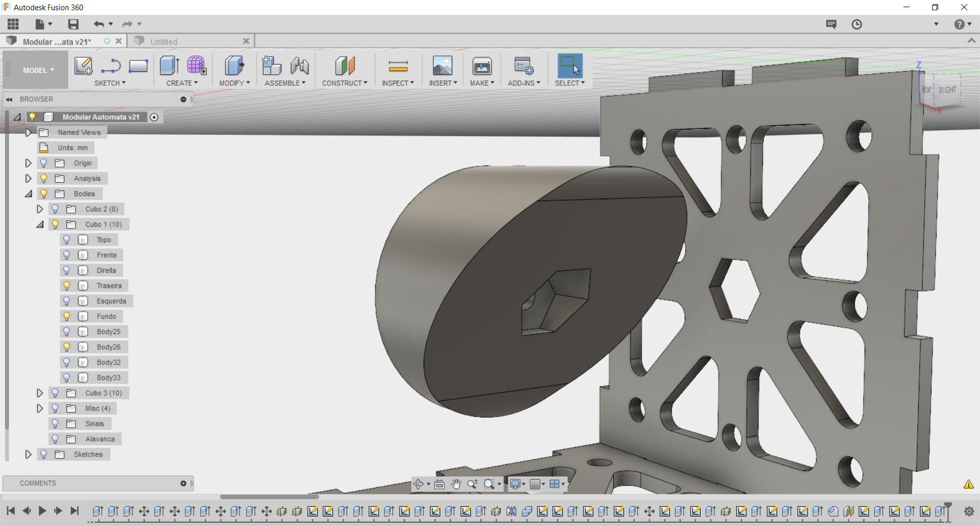Select the sketch Rectangle tool
Image resolution: width=980 pixels, height=526 pixels.
click(x=138, y=66)
